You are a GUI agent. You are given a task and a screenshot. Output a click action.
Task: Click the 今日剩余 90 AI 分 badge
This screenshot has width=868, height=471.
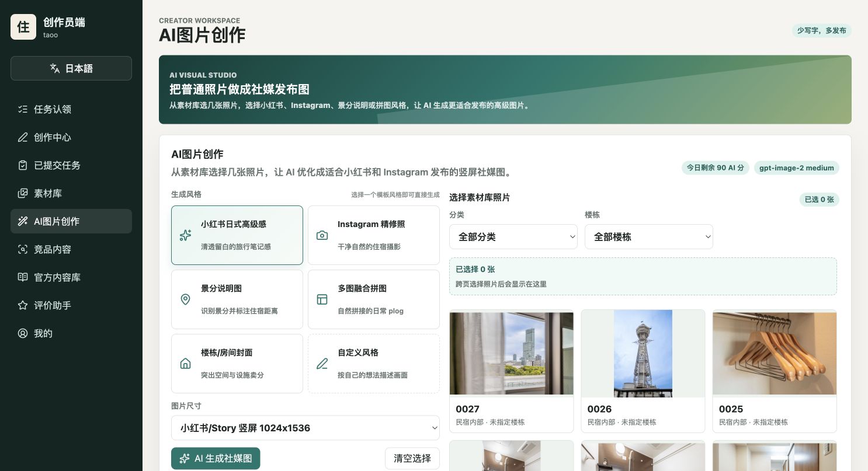[716, 168]
